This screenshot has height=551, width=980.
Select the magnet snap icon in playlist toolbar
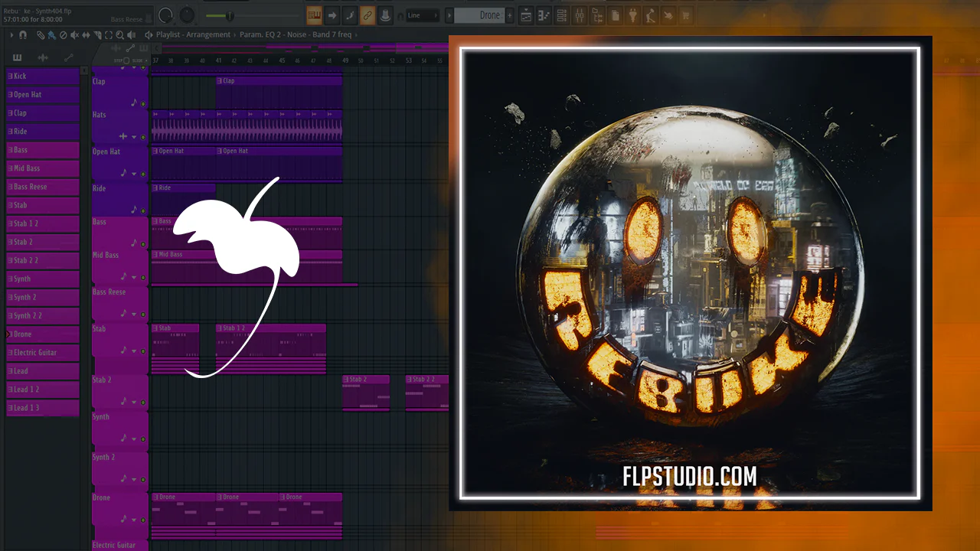(x=23, y=35)
